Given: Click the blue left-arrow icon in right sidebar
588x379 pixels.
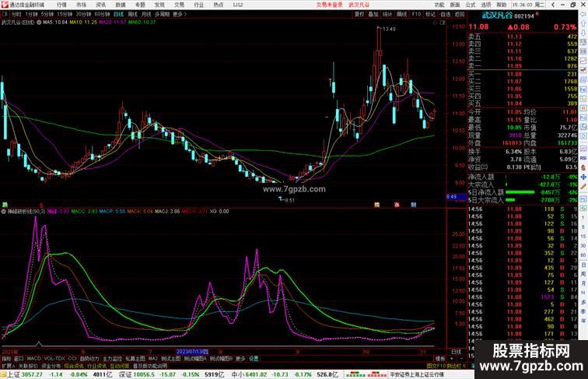Looking at the screenshot, I should click(x=583, y=14).
